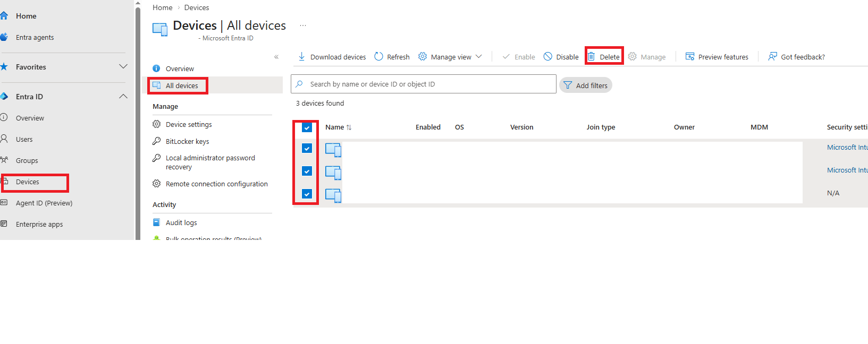Click the Delete trash can icon
Screen dimensions: 868x344
(x=591, y=56)
